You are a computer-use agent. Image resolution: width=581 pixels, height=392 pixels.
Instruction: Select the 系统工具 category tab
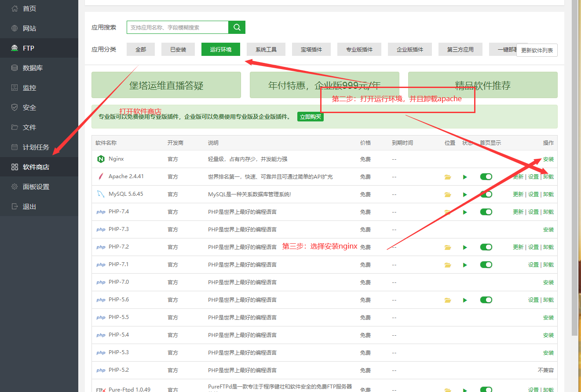click(266, 49)
